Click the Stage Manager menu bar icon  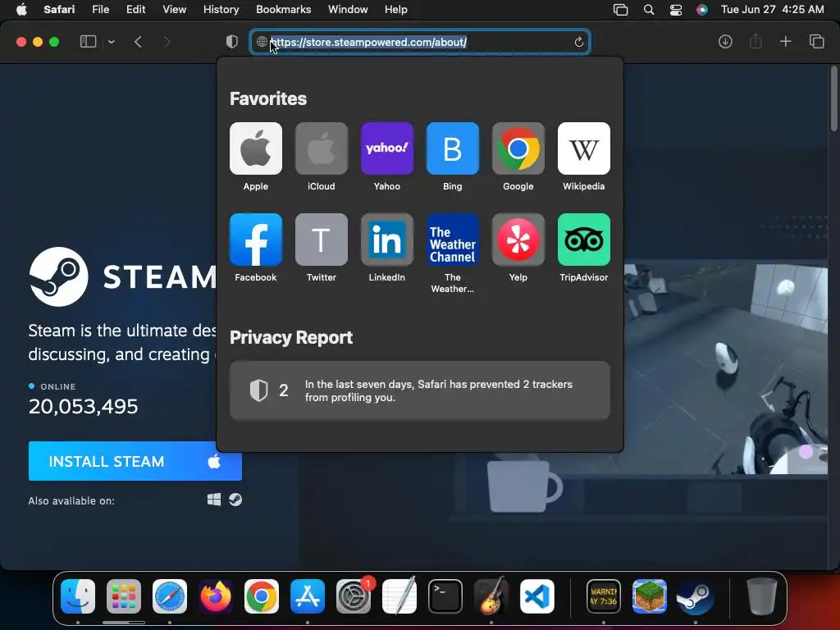click(x=620, y=10)
